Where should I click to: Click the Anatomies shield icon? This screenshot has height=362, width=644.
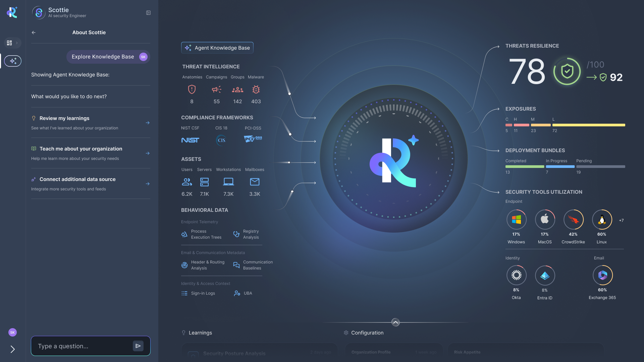192,89
